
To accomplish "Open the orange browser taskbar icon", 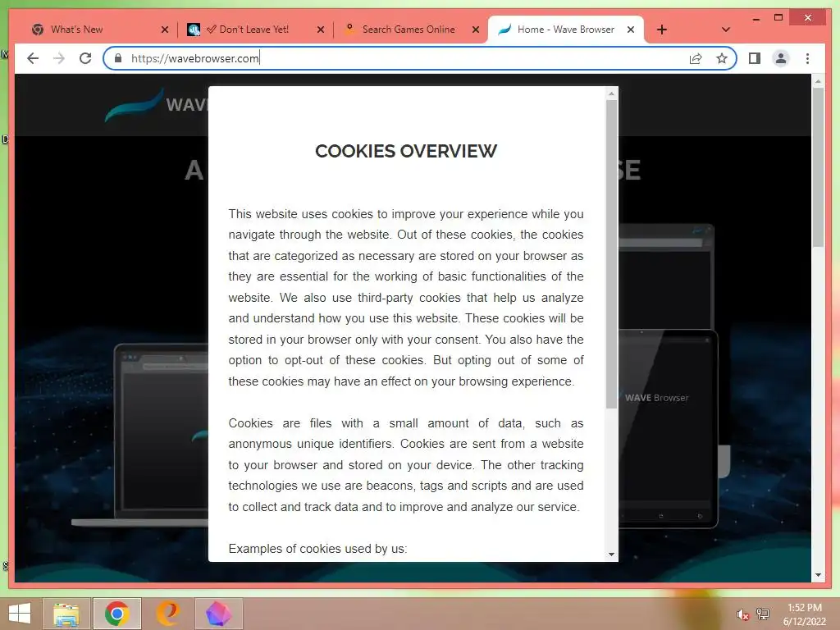I will (x=167, y=614).
